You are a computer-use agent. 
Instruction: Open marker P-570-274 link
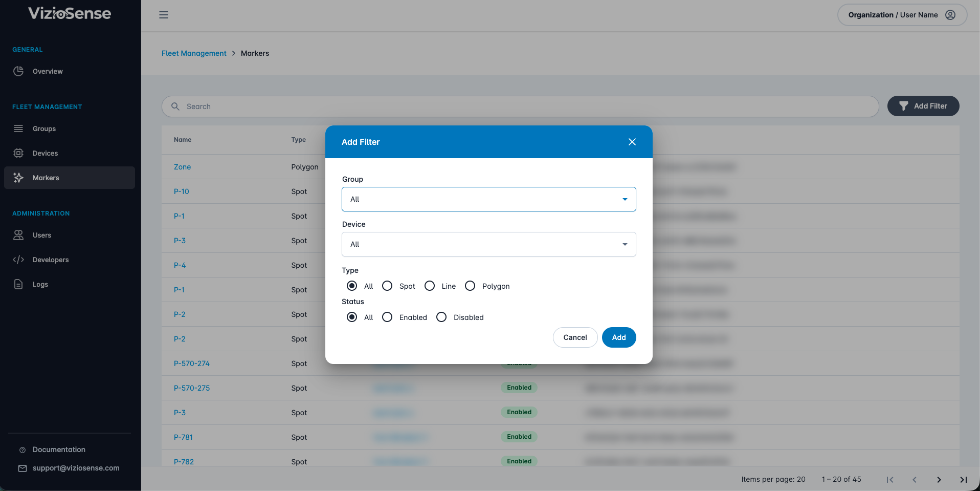pyautogui.click(x=191, y=364)
